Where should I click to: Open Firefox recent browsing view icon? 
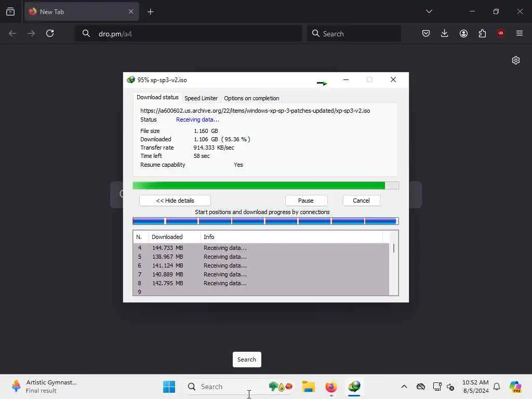pos(10,11)
